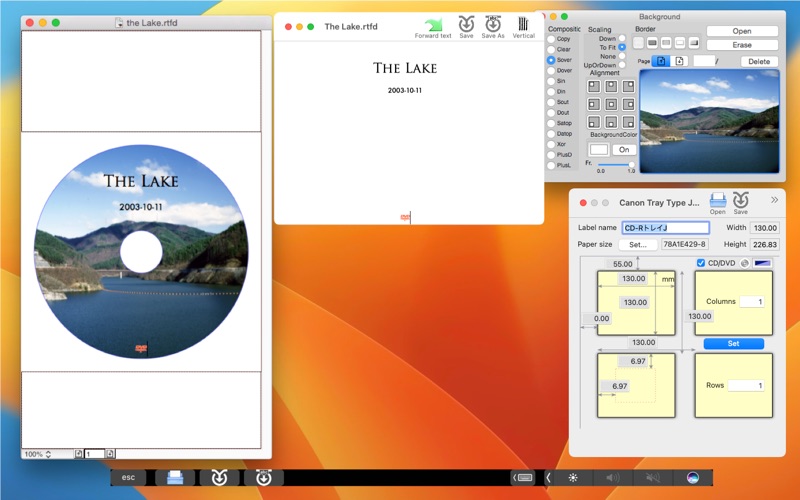Click the Siri icon in the Touch Bar
This screenshot has height=500, width=800.
(692, 478)
